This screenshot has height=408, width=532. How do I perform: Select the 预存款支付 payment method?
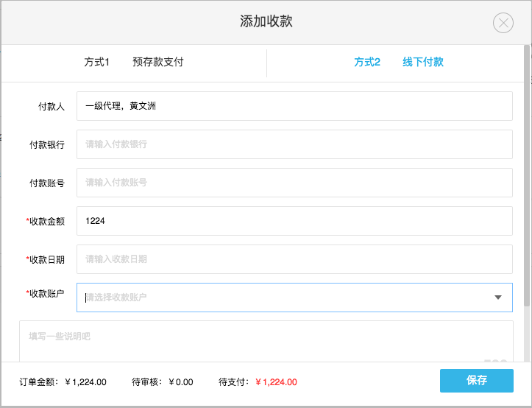click(x=157, y=63)
